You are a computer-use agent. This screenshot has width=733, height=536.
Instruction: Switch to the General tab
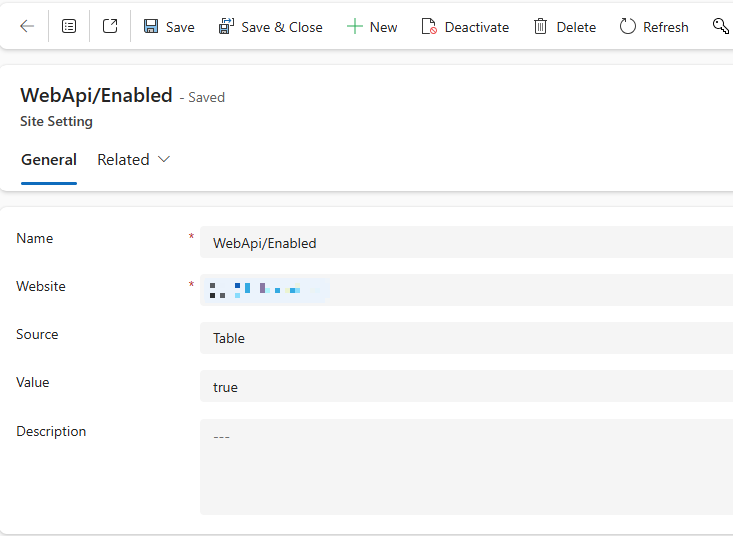[x=49, y=160]
